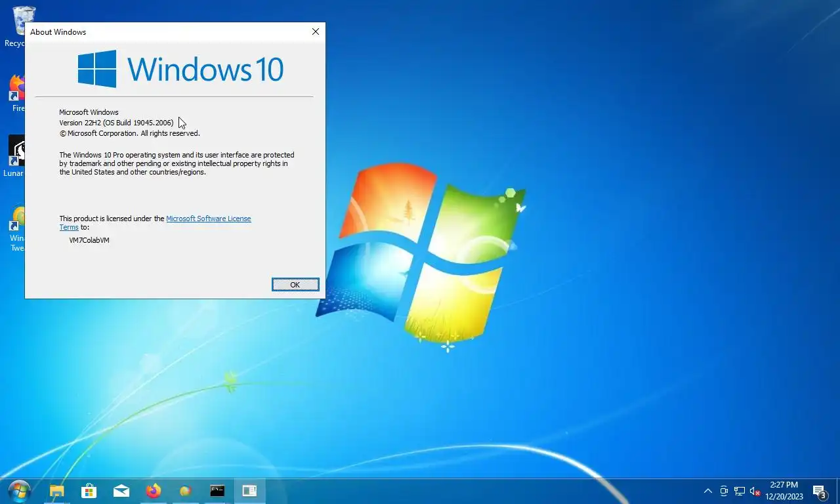This screenshot has height=504, width=840.
Task: Click the About Windows title bar text
Action: click(x=58, y=31)
